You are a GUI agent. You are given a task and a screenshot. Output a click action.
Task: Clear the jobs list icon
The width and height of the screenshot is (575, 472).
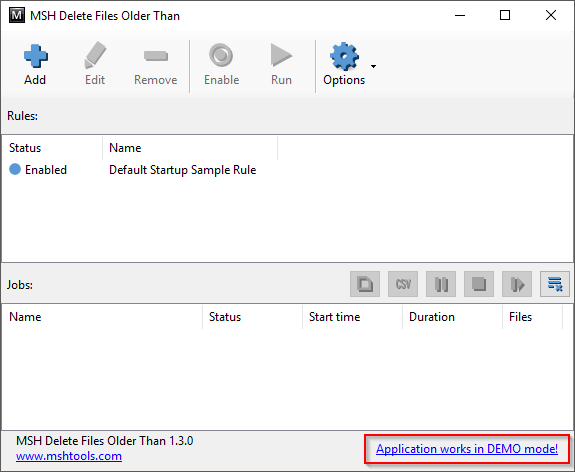pos(555,284)
